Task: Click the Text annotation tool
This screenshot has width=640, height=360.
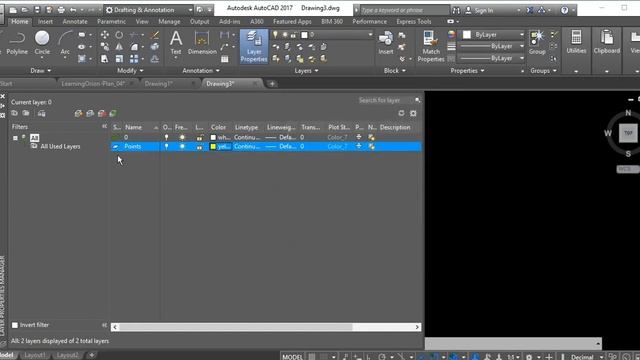Action: pyautogui.click(x=176, y=42)
